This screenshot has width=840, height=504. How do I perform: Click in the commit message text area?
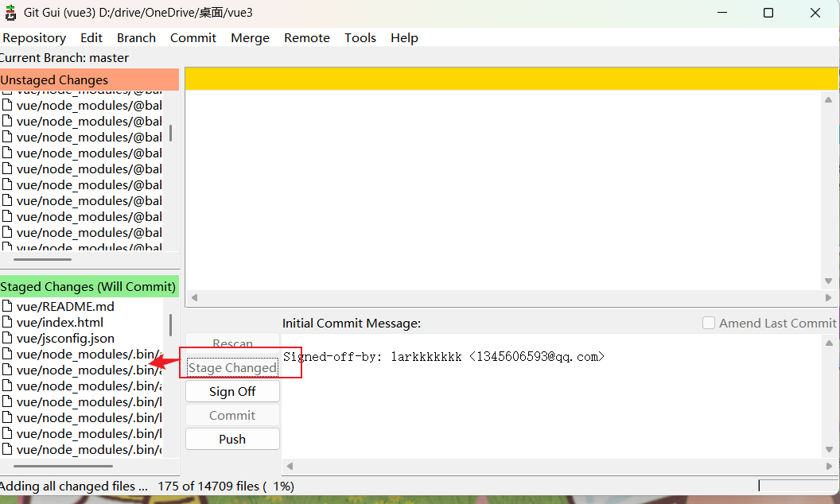click(552, 397)
